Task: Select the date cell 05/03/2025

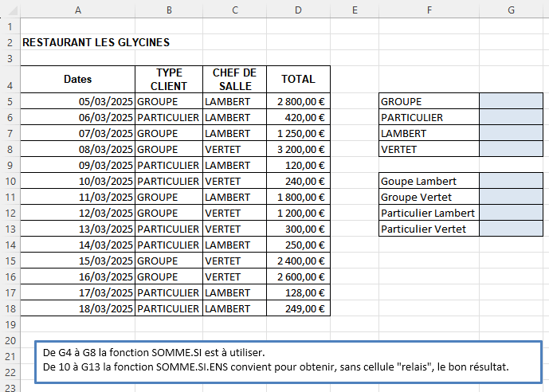Action: pos(77,101)
